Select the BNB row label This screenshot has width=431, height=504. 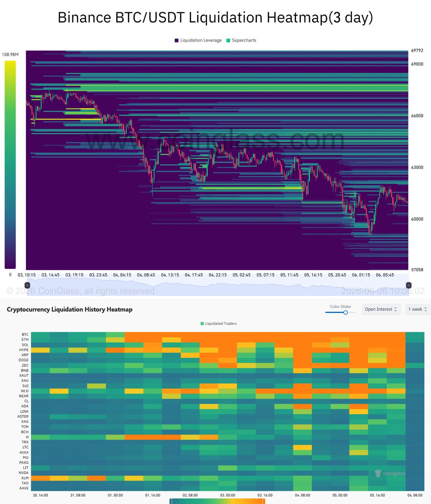tap(25, 370)
